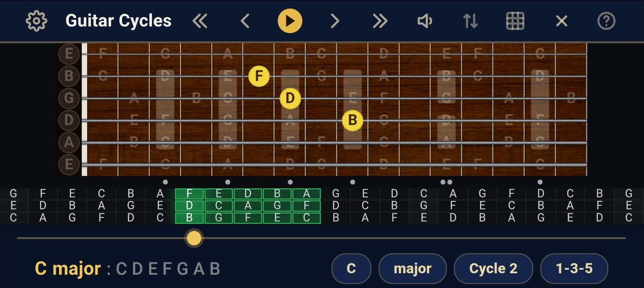Select the low E string label
Image resolution: width=644 pixels, height=288 pixels.
click(x=69, y=165)
